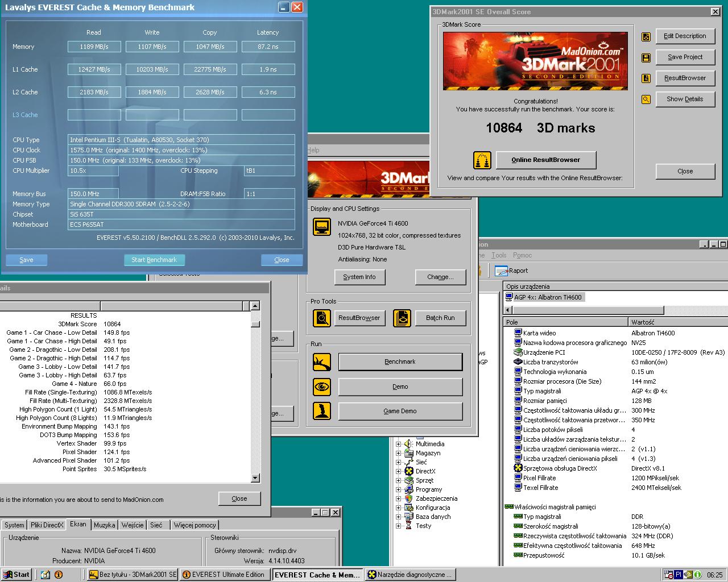Expand the Sieć tree node
728x582 pixels.
click(x=399, y=462)
